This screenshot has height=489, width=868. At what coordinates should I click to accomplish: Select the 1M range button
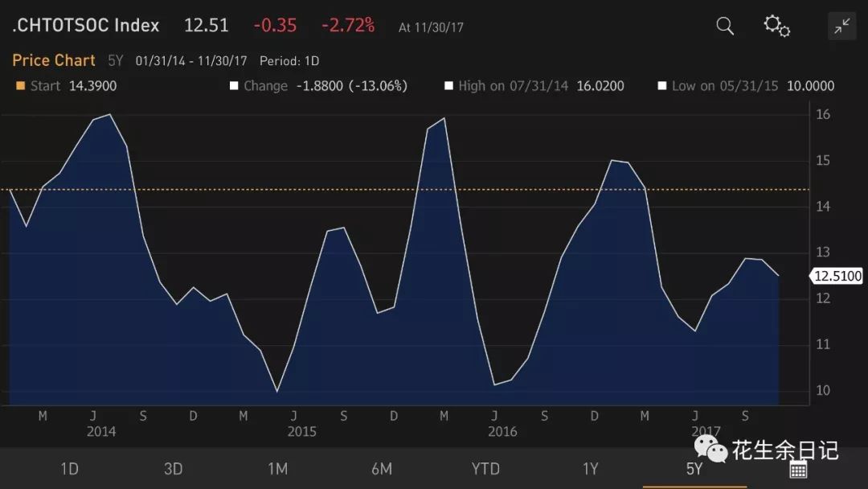[x=277, y=469]
